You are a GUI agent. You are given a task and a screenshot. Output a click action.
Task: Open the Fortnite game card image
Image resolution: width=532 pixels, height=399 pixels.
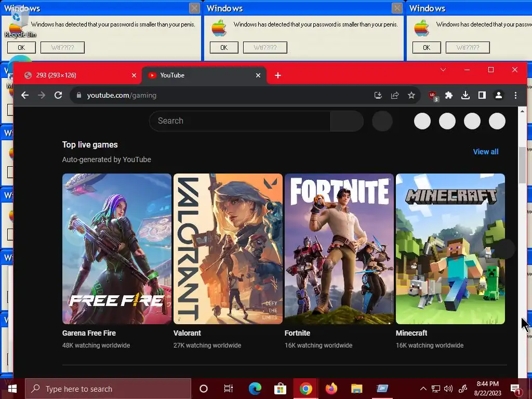[339, 249]
